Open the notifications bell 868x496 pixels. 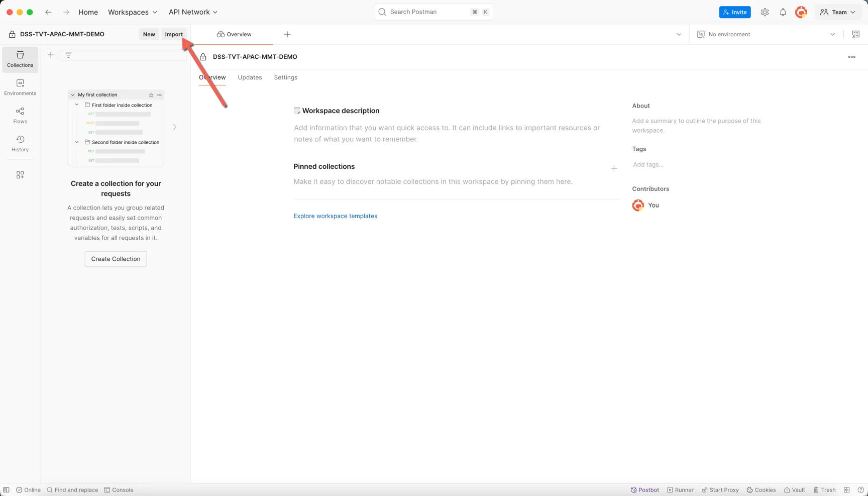tap(783, 12)
